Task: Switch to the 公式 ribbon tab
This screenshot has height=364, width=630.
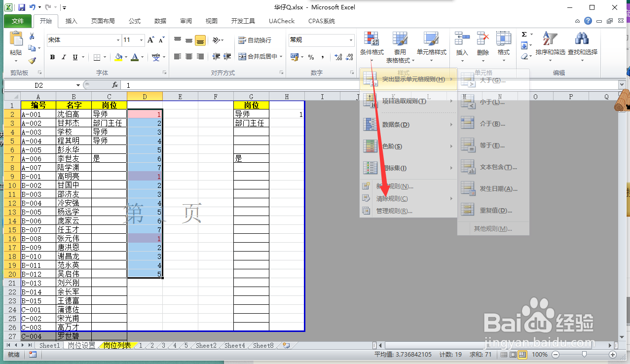Action: pyautogui.click(x=135, y=21)
